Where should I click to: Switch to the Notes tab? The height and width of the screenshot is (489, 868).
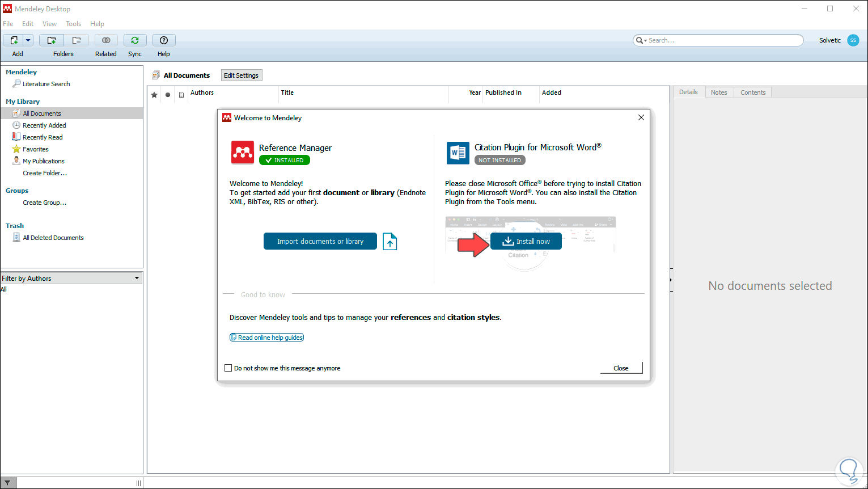719,92
